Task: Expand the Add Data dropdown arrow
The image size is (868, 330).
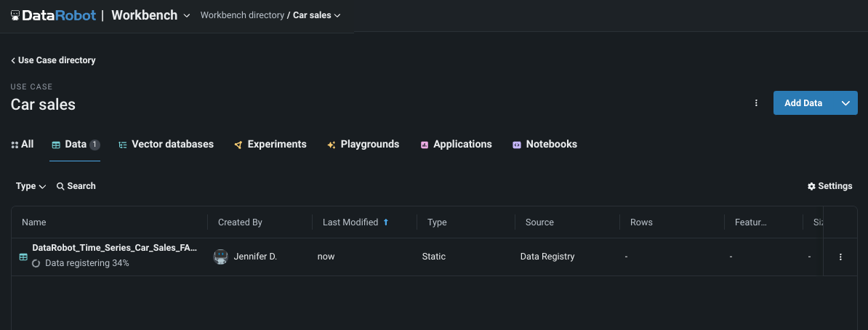Action: [845, 103]
